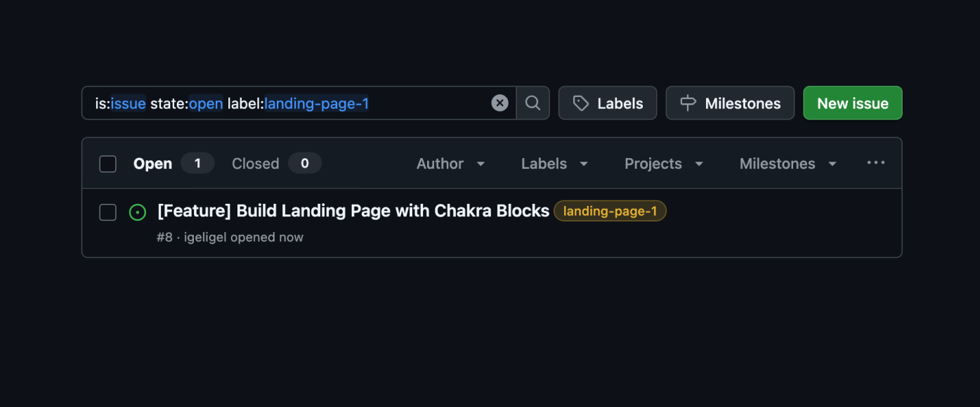Click the clear search icon in the search bar
Screen dimensions: 980x407
499,103
